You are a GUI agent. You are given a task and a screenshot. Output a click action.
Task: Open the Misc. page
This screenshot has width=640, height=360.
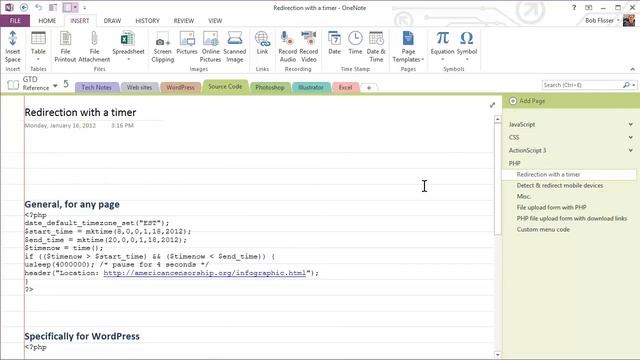click(524, 196)
